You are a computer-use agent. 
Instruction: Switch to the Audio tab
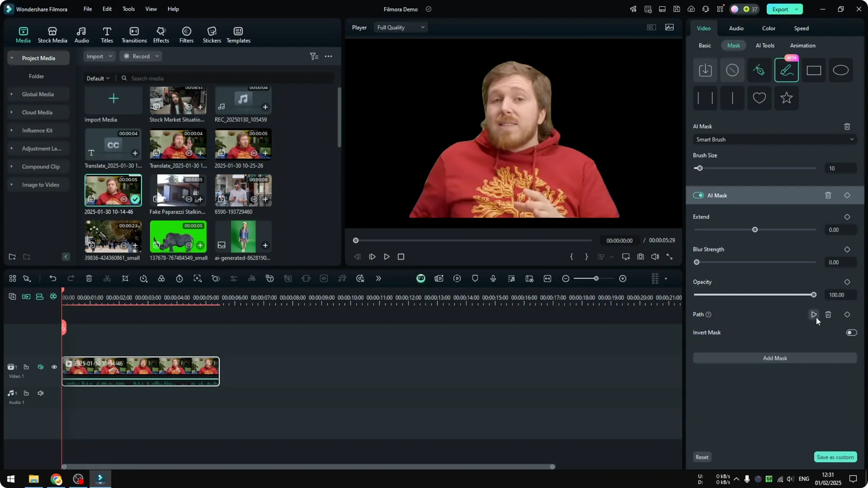pos(736,28)
